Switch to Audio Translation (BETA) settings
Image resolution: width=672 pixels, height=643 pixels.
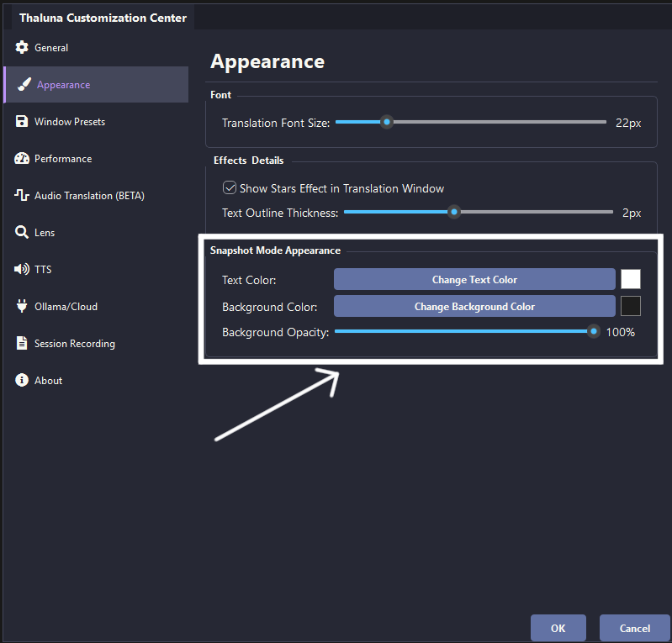[96, 195]
